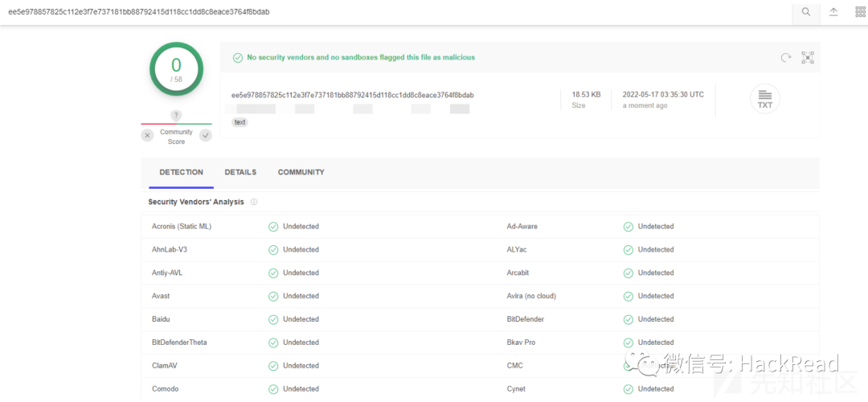Click the Avast vendor name

pyautogui.click(x=161, y=296)
